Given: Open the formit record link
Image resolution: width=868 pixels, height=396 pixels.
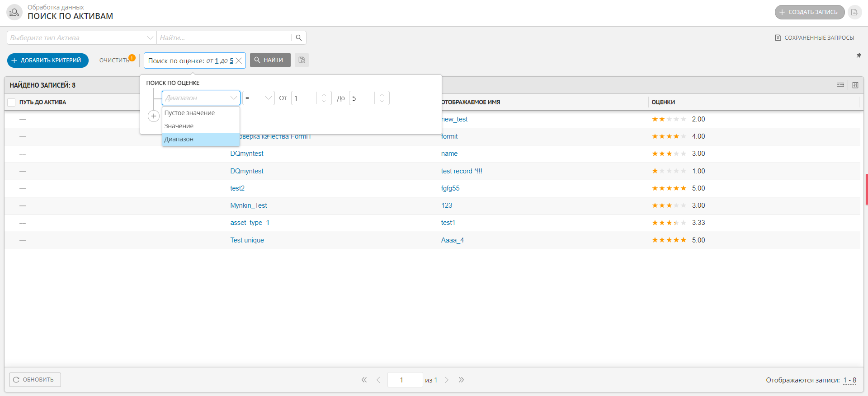Looking at the screenshot, I should (449, 136).
